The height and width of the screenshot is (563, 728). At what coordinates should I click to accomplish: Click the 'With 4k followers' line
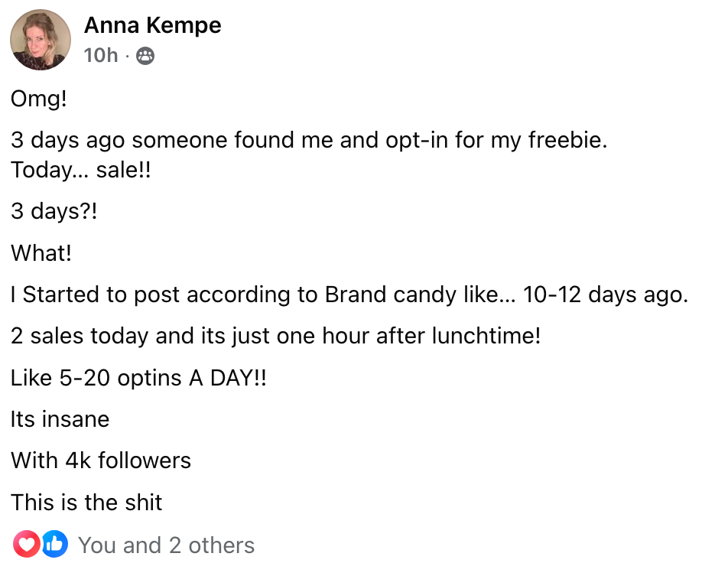(101, 460)
